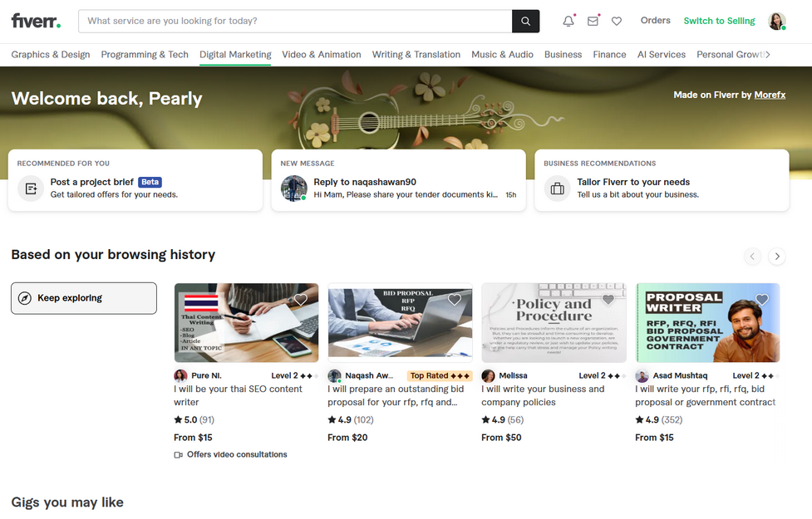Favorite the bid proposal RFP RFQ gig
The height and width of the screenshot is (519, 812).
(454, 299)
